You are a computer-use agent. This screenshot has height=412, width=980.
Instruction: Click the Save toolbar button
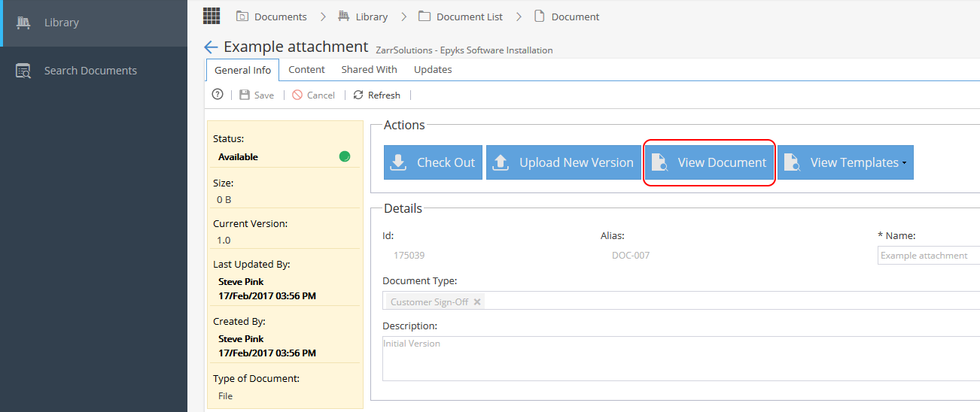pyautogui.click(x=257, y=95)
